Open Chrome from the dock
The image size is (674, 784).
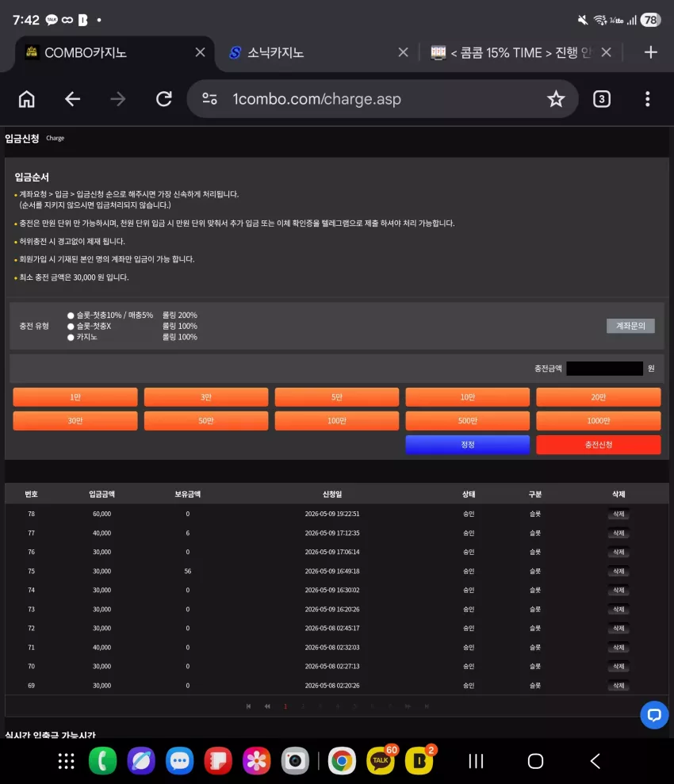point(342,761)
